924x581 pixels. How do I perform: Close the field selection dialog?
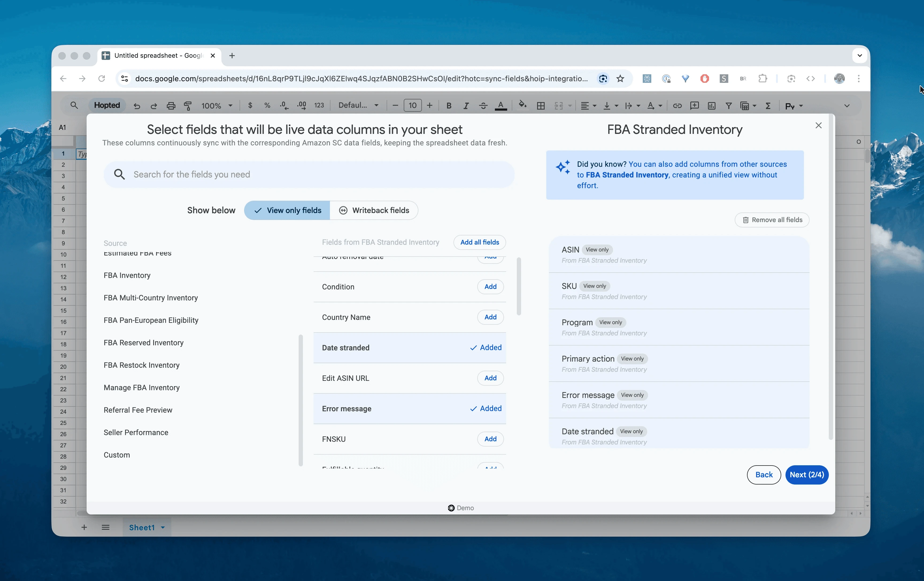tap(818, 125)
